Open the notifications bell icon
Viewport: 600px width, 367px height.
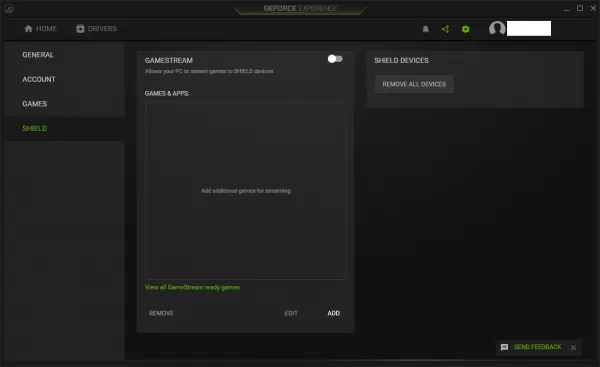[426, 29]
